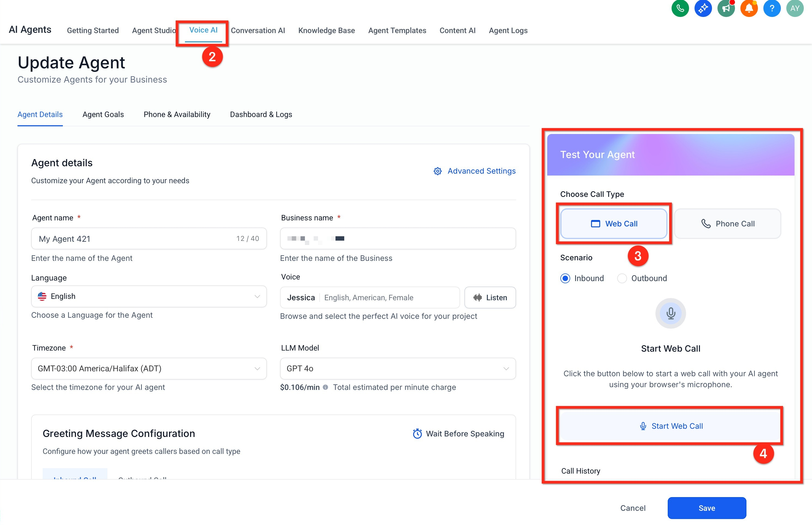Switch to Dashboard & Logs sub-tab
812x525 pixels.
point(261,115)
